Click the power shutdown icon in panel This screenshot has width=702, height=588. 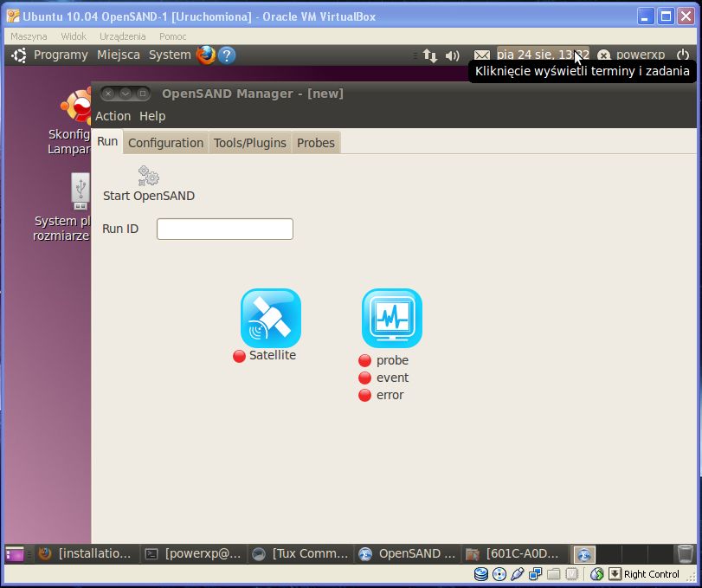(683, 55)
